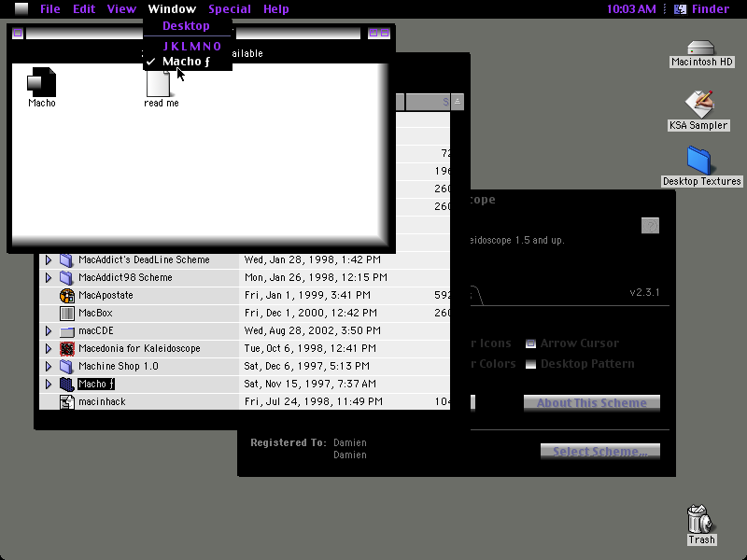Click date Wed, Aug 28, 2002, 3:50 PM

coord(313,331)
